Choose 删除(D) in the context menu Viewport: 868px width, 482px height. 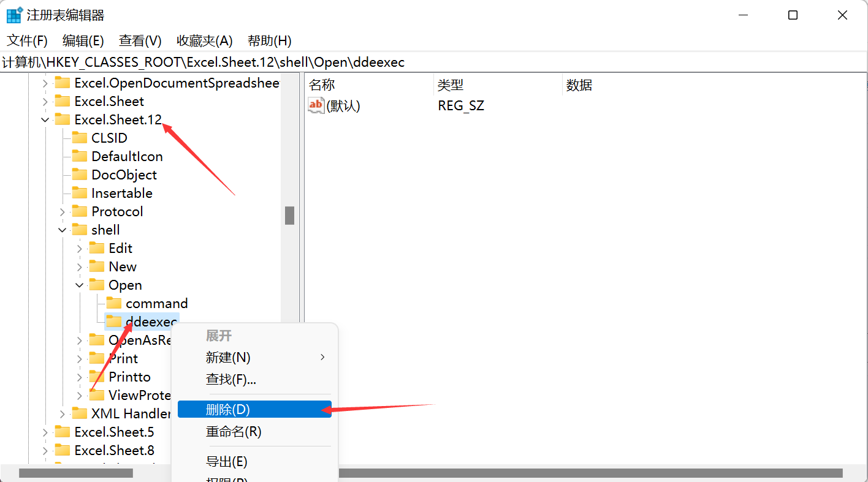(x=254, y=409)
